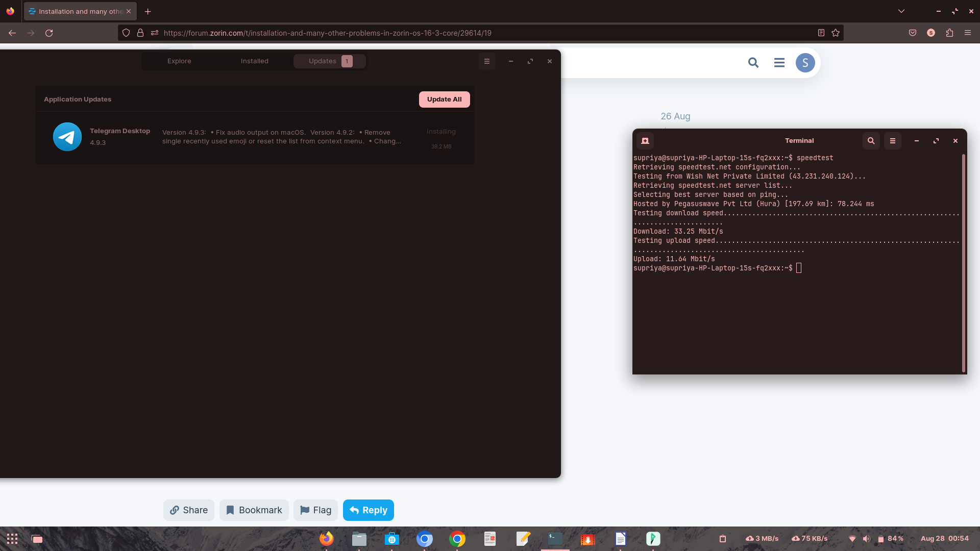Click the blue Reply button
This screenshot has height=551, width=980.
(369, 510)
